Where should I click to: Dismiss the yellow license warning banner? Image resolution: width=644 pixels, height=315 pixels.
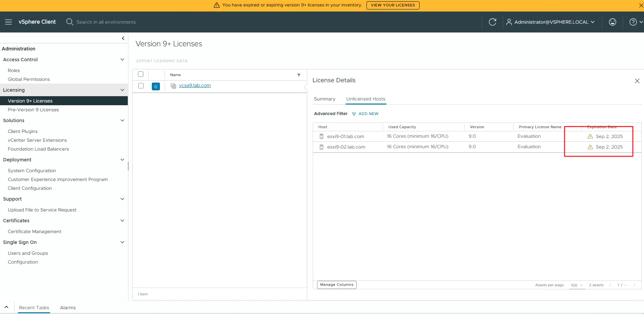[641, 5]
